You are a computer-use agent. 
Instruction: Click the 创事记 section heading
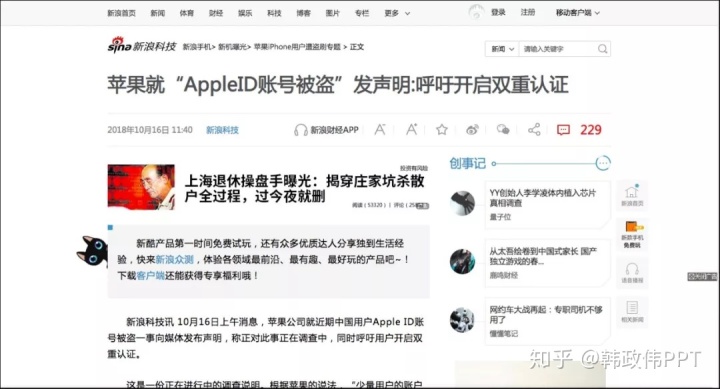(x=467, y=163)
